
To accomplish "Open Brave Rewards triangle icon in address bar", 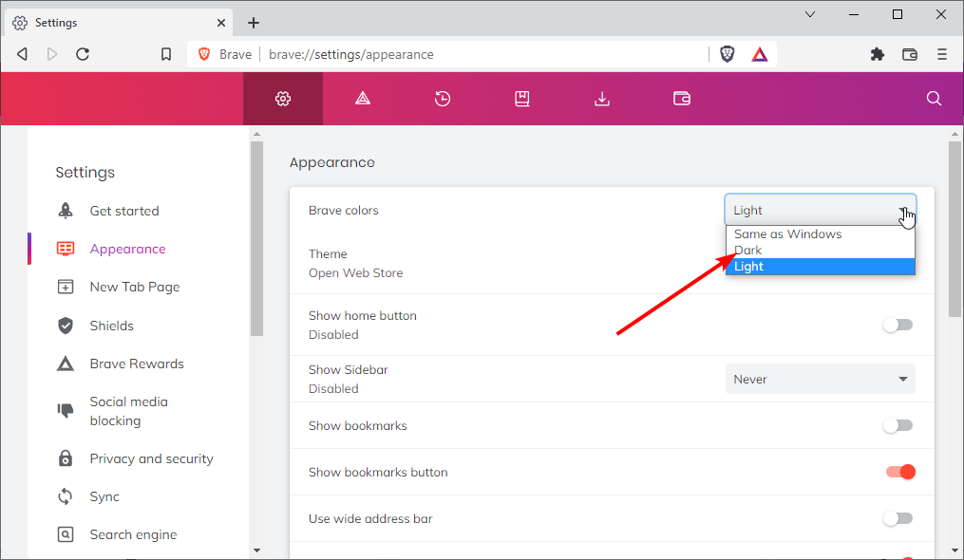I will pyautogui.click(x=760, y=54).
